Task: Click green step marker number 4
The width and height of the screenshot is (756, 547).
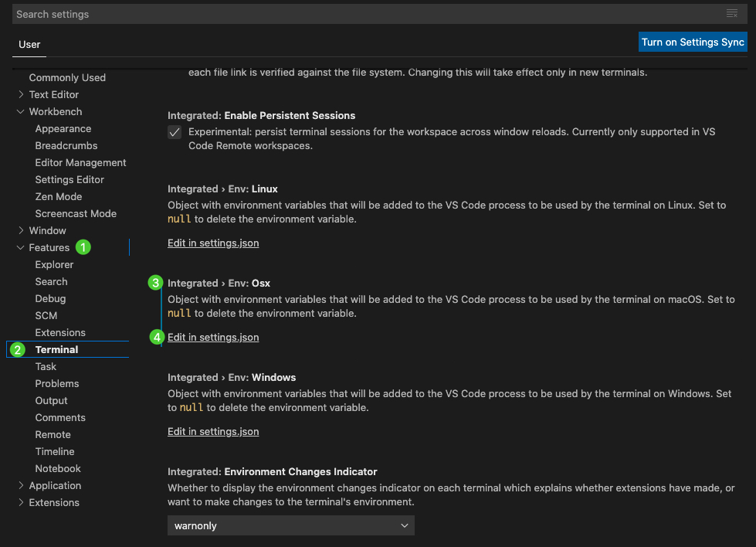Action: point(157,337)
